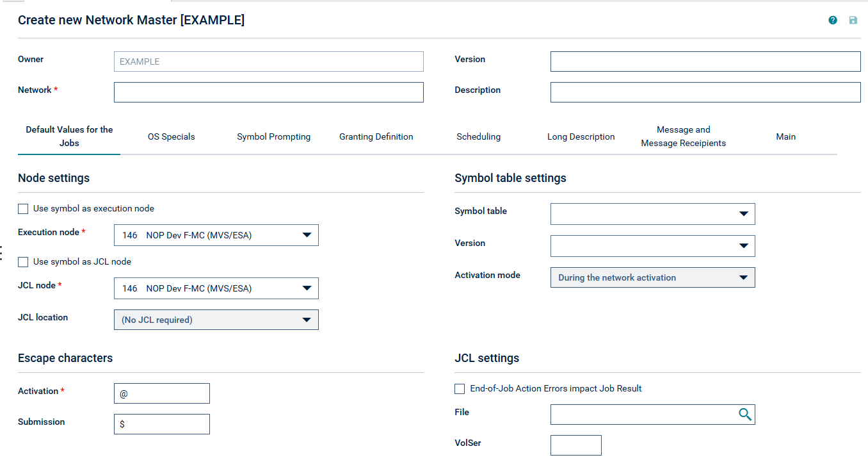Click the Escape characters heading

[x=65, y=358]
